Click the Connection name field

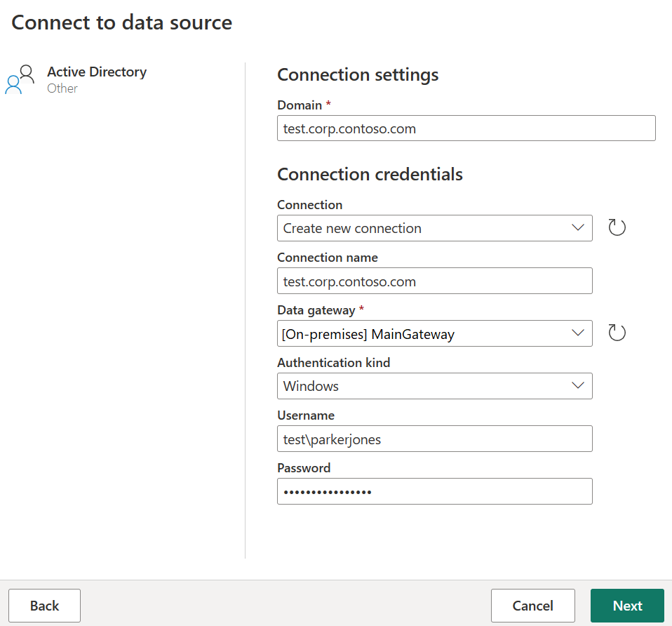pos(434,280)
